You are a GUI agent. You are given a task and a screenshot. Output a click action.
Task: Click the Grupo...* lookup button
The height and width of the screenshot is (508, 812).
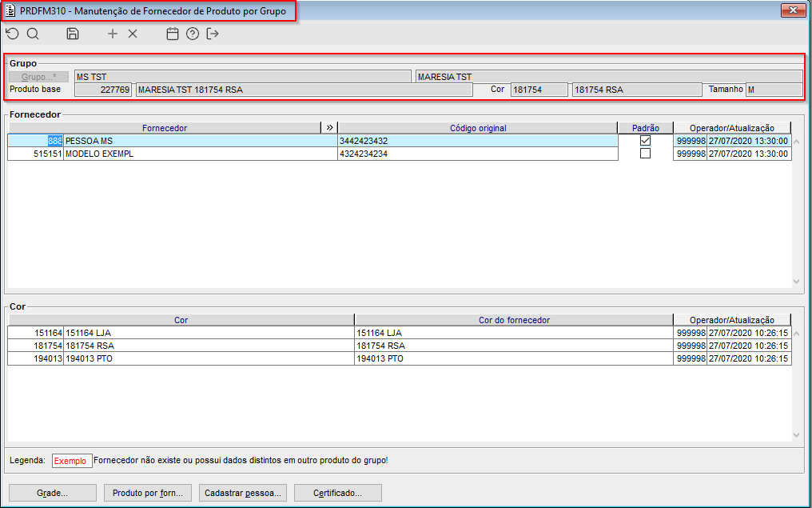point(39,77)
